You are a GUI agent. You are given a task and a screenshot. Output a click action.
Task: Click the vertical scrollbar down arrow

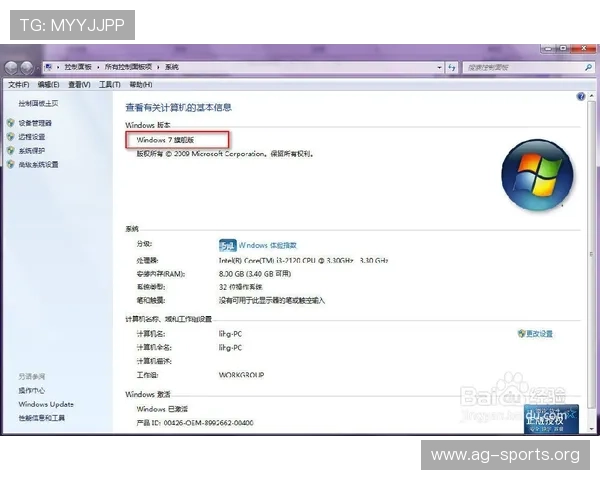pos(592,429)
